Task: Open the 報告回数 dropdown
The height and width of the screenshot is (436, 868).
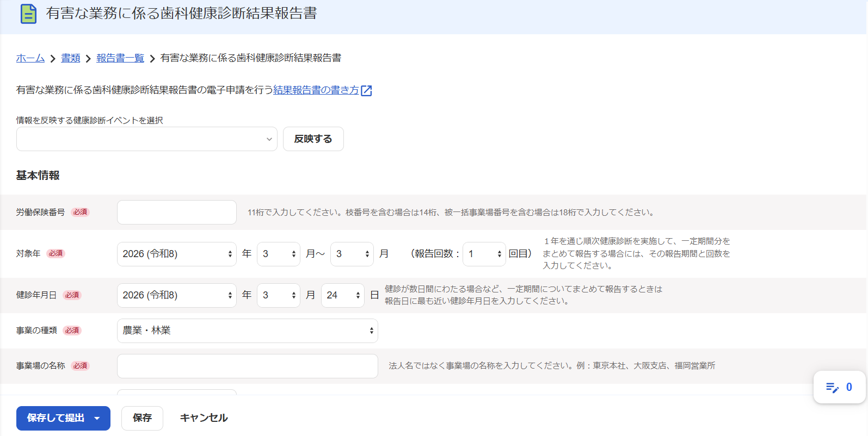Action: [x=484, y=254]
